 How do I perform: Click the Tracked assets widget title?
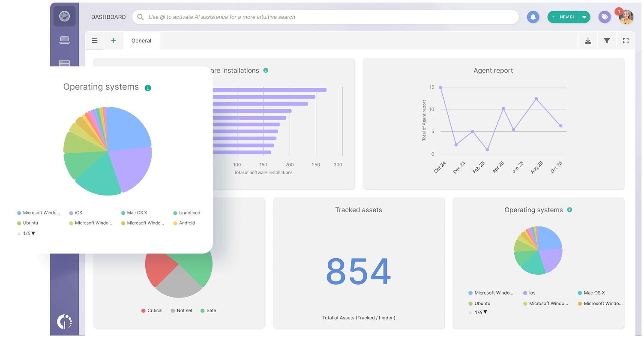point(359,210)
